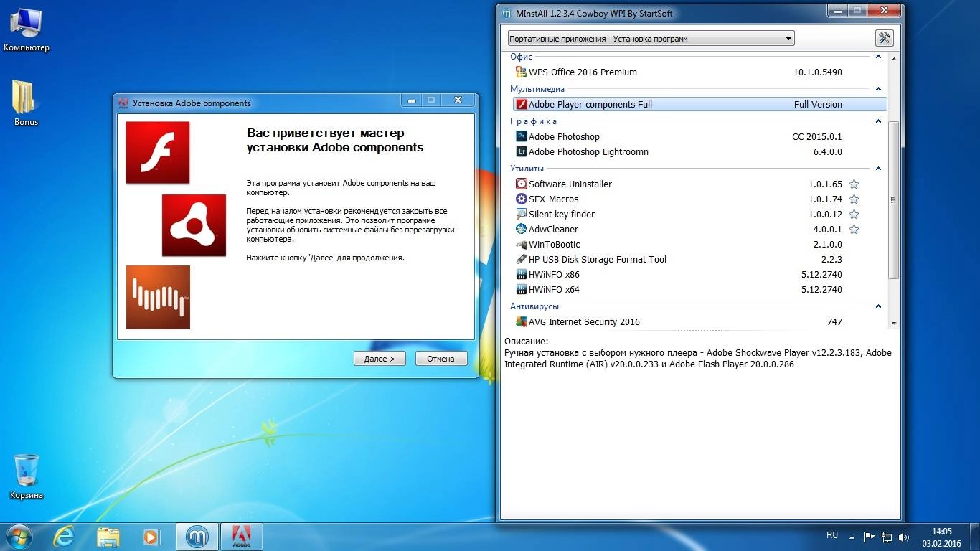This screenshot has width=980, height=551.
Task: Open the Портативные приложения profile dropdown
Action: pyautogui.click(x=651, y=39)
